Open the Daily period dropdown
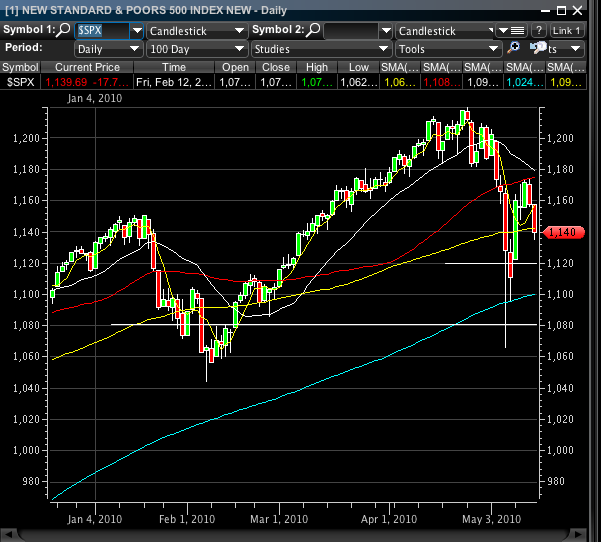This screenshot has width=601, height=542. tap(102, 48)
